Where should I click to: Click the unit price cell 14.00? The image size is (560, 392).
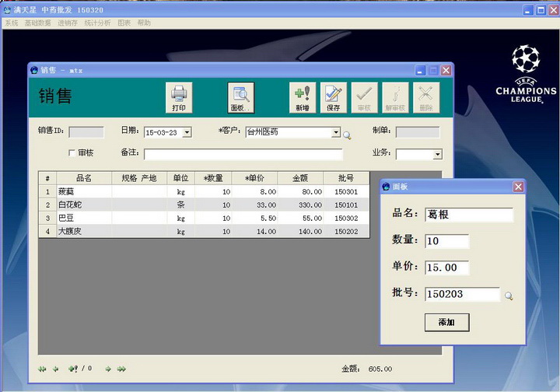pos(255,231)
